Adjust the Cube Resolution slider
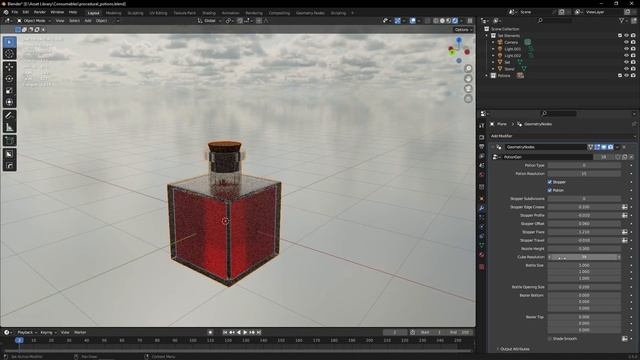This screenshot has height=360, width=640. pos(584,257)
